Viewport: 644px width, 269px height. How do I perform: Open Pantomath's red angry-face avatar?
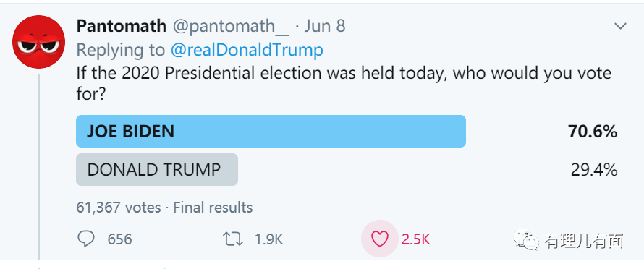[38, 42]
